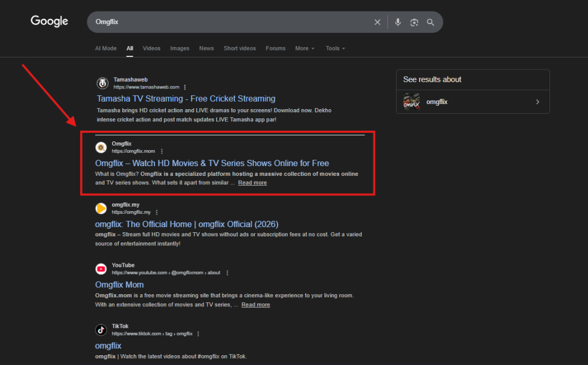This screenshot has height=365, width=588.
Task: Click the Omgflix site favicon
Action: pyautogui.click(x=101, y=148)
